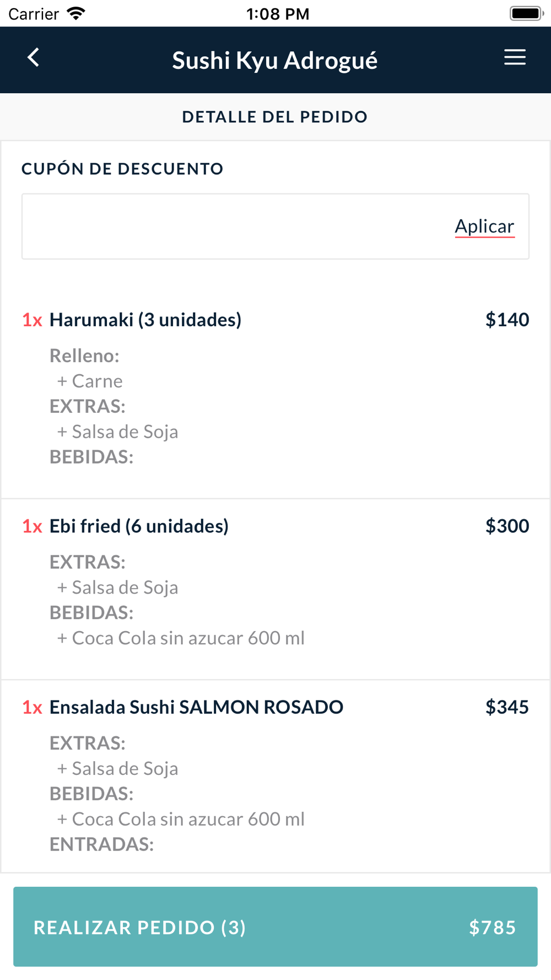Viewport: 551px width, 980px height.
Task: Tap the Detalle del Pedido header
Action: pos(275,117)
